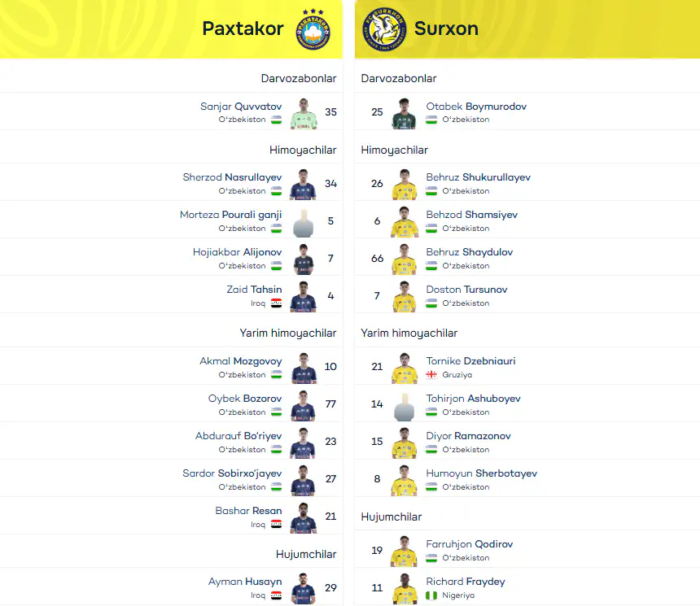Click Zaid Tahsin's Iraq flag icon
This screenshot has height=606, width=700.
pos(277,303)
